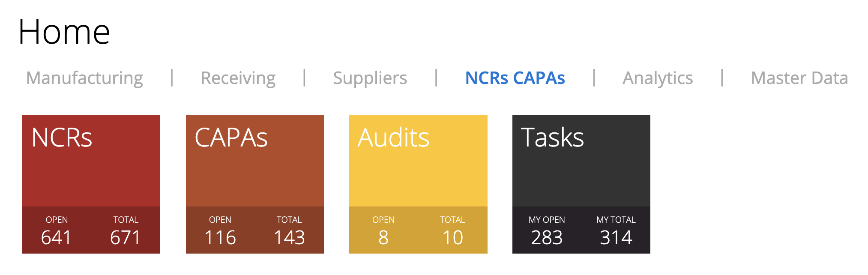Click the NCRs title on the red tile

(x=62, y=137)
